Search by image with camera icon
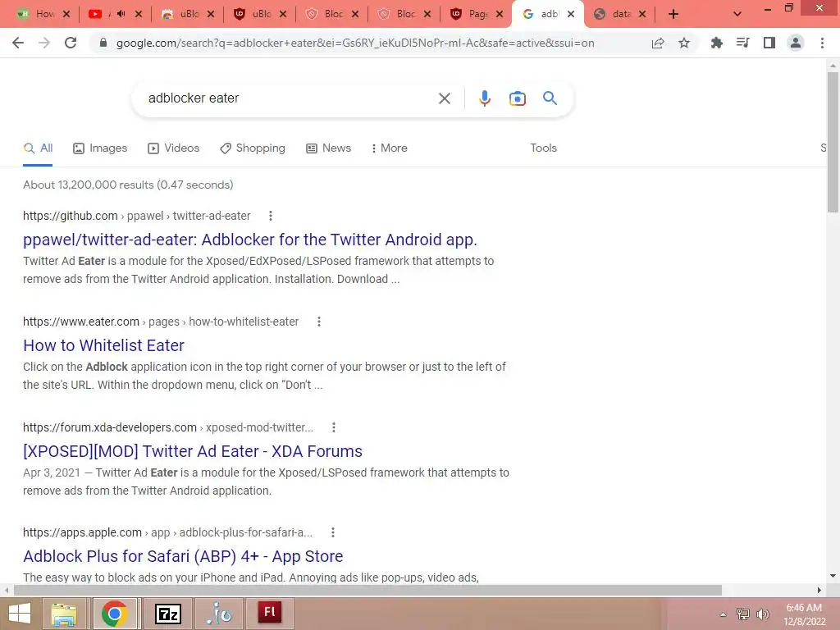 point(518,98)
